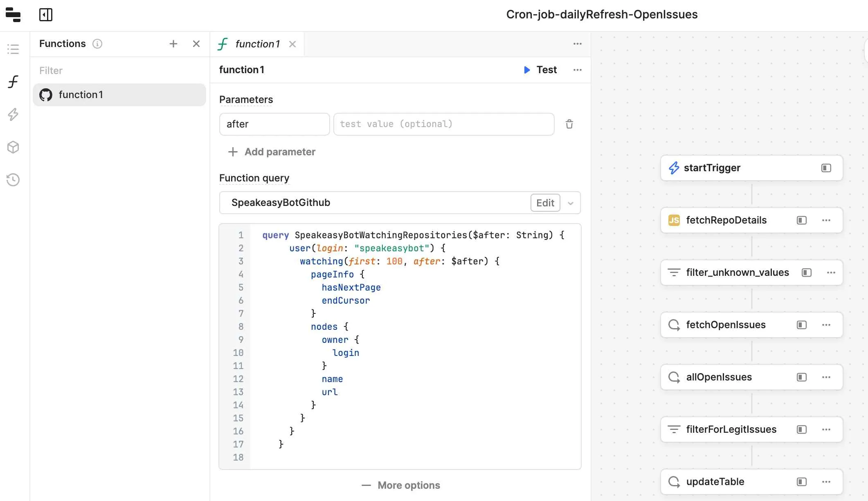Screen dimensions: 868x501
Task: Toggle the left sidebar panel icon
Action: coord(46,15)
